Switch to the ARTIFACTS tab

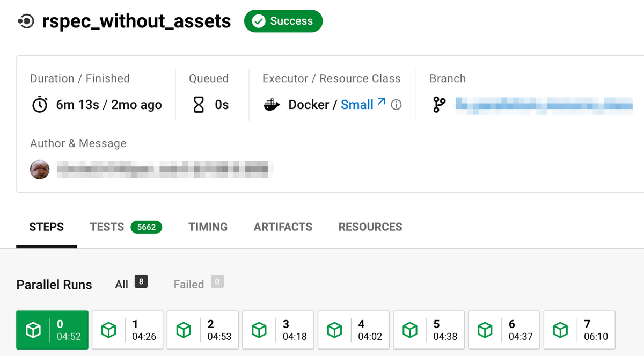pos(283,227)
